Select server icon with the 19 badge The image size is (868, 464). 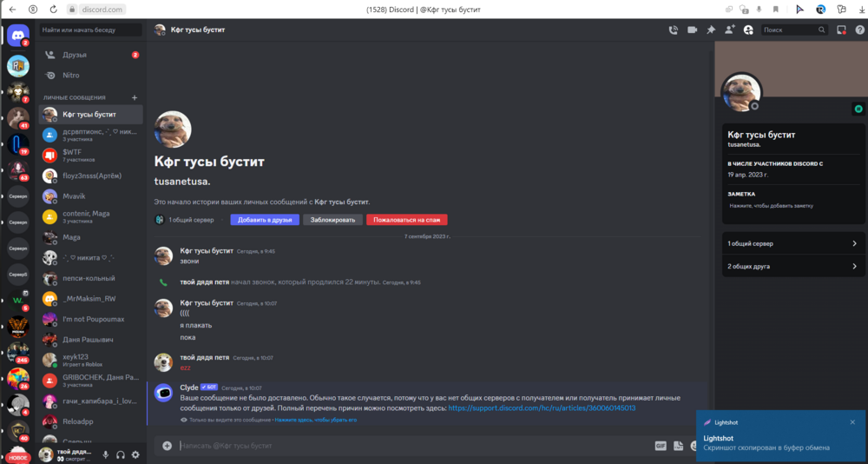tap(17, 144)
